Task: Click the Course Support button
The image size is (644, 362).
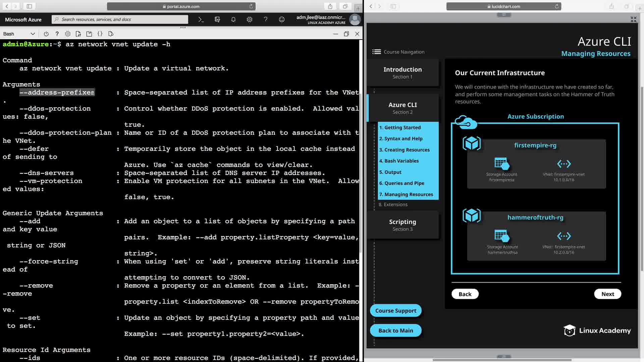Action: point(395,311)
